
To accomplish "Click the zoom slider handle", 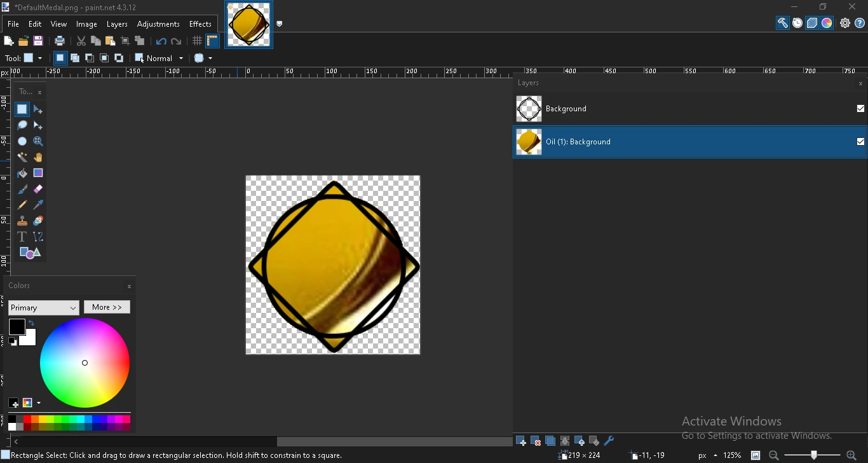I will (x=814, y=455).
